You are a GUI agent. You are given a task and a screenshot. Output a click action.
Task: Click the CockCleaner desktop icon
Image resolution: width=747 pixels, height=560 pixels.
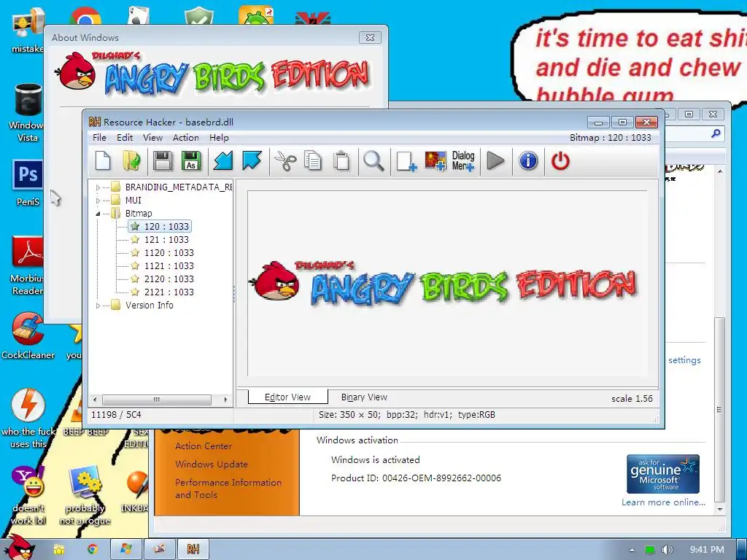(28, 335)
